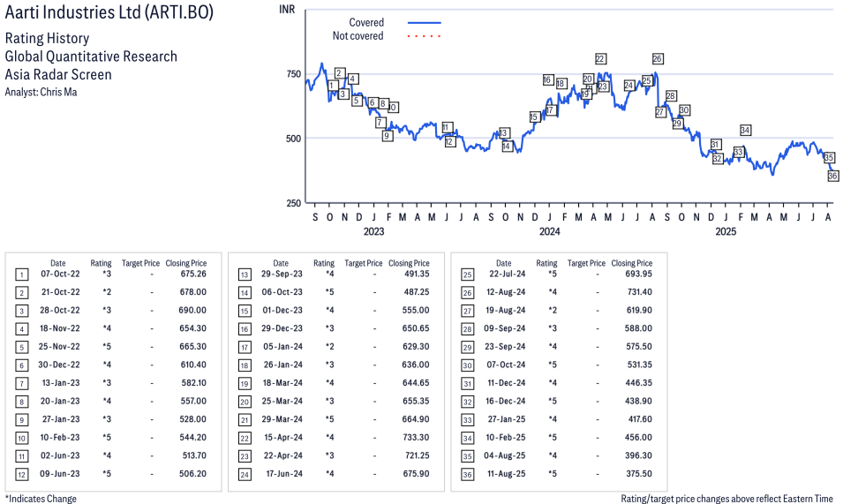The width and height of the screenshot is (843, 504).
Task: Click chart marker 22 above the price line
Action: [600, 59]
